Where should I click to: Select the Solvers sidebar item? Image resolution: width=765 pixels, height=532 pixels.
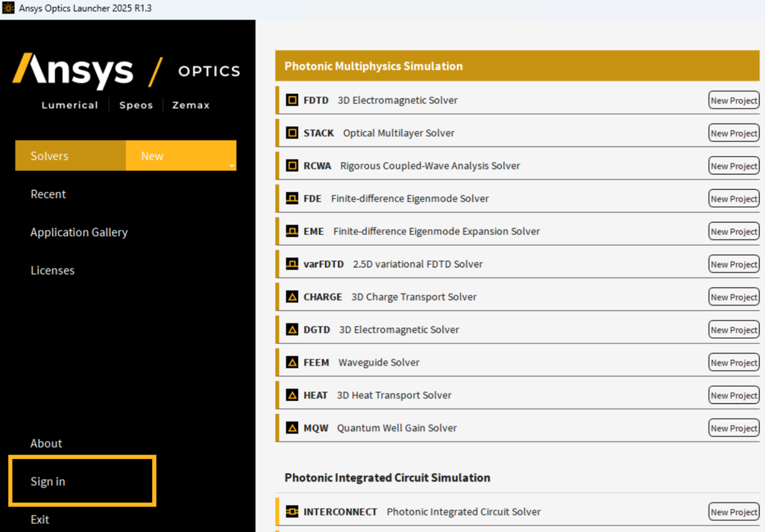click(x=71, y=156)
